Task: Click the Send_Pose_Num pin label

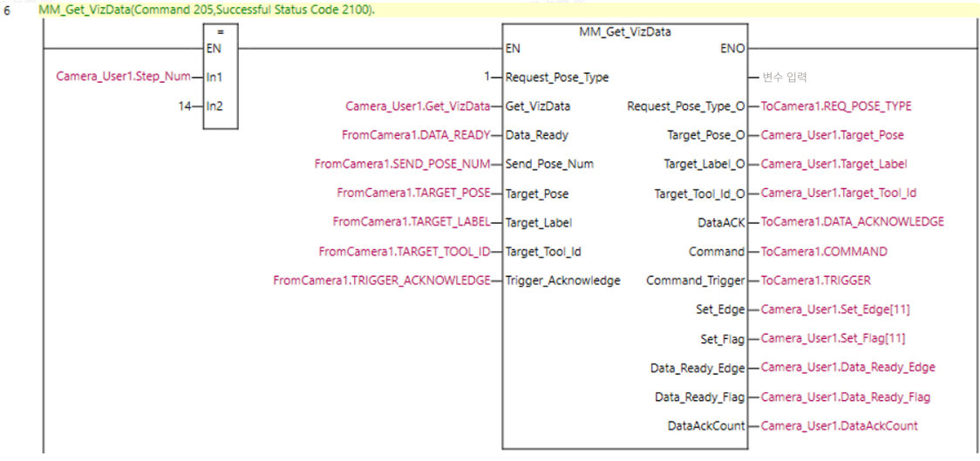Action: 549,165
